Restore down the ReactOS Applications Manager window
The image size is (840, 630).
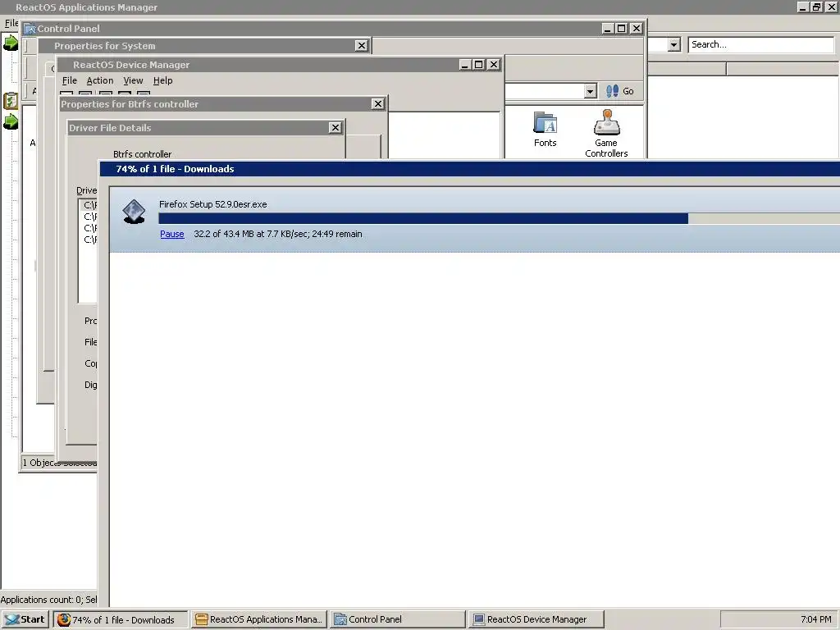coord(816,7)
